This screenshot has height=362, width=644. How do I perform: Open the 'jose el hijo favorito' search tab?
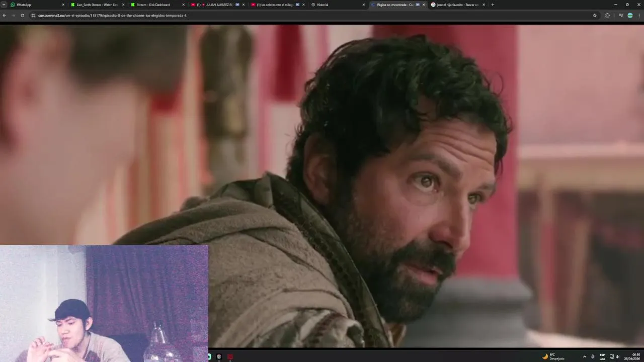tap(457, 5)
